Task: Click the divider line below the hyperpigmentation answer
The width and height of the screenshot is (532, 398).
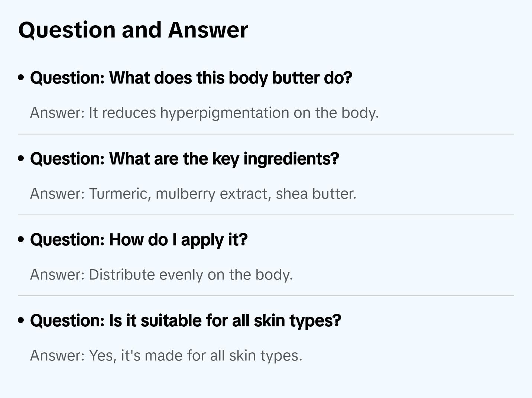Action: pyautogui.click(x=266, y=134)
